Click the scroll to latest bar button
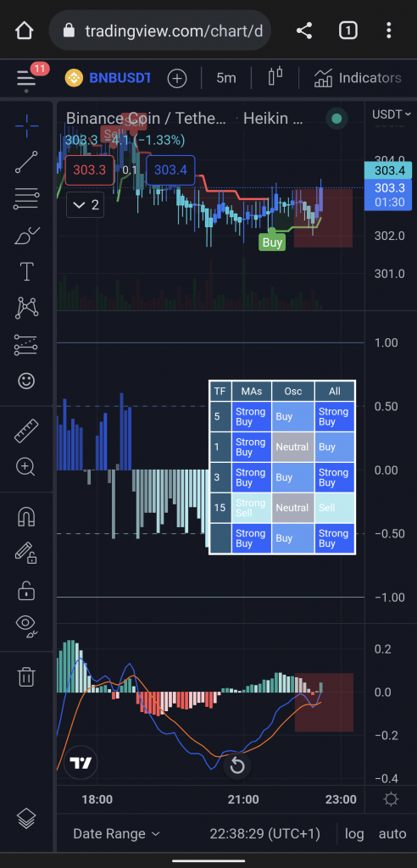Image resolution: width=417 pixels, height=868 pixels. tap(237, 766)
